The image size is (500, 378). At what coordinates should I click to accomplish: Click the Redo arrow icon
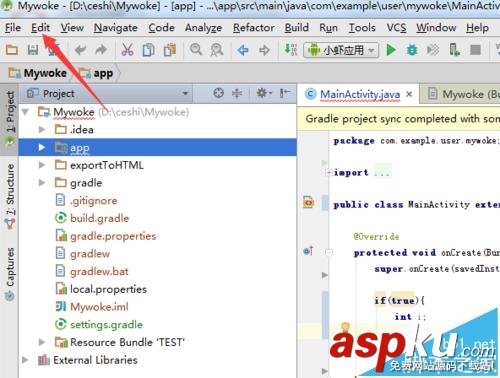point(101,50)
